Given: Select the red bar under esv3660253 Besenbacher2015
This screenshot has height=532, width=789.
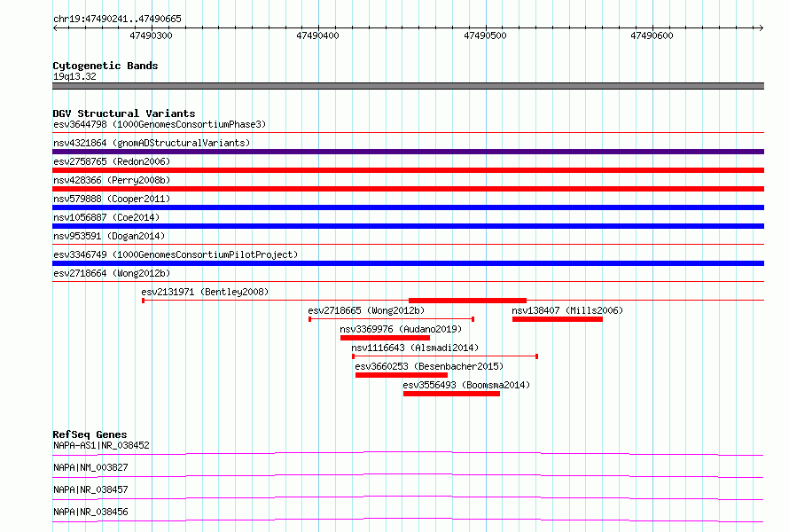Looking at the screenshot, I should 402,375.
